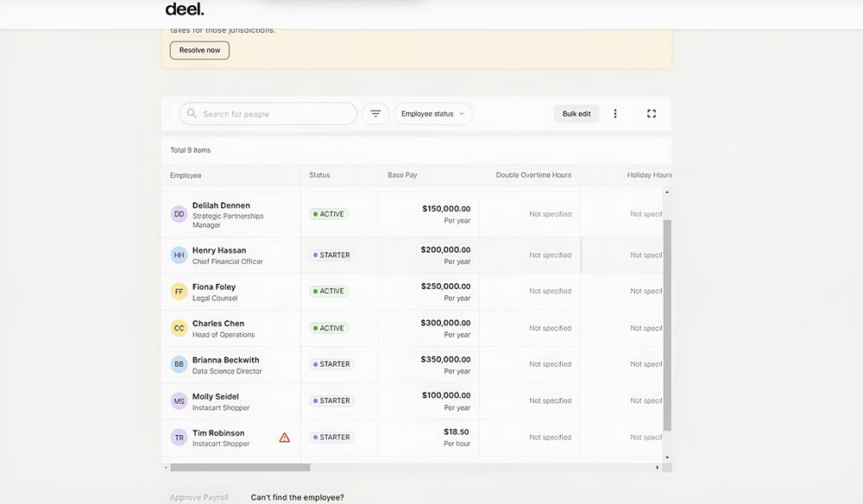Click the Approve Payroll button
This screenshot has height=504, width=863.
tap(199, 497)
